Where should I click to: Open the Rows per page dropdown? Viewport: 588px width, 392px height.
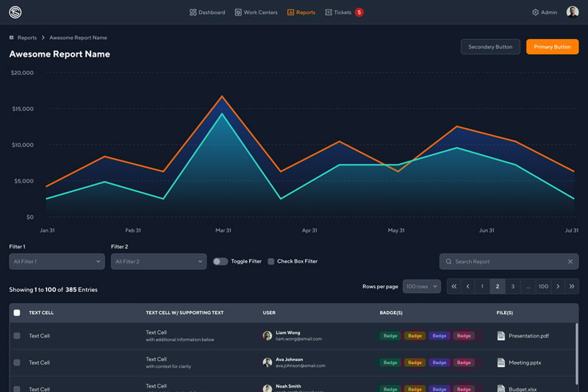421,286
